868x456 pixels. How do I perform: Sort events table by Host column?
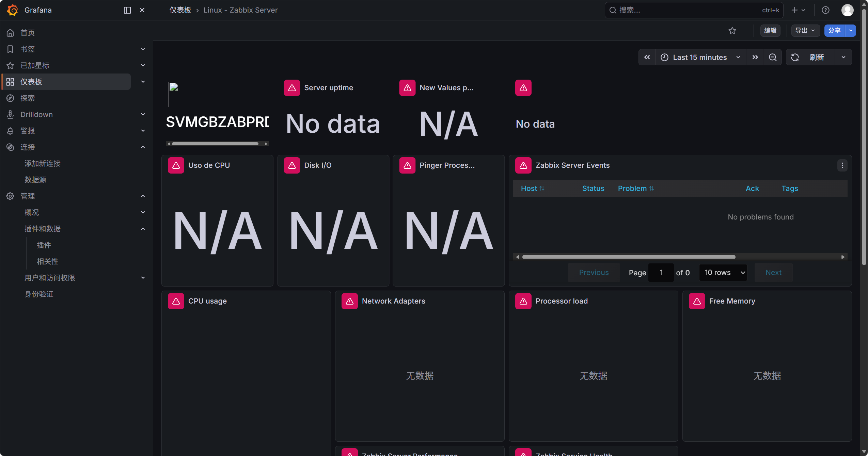(533, 189)
